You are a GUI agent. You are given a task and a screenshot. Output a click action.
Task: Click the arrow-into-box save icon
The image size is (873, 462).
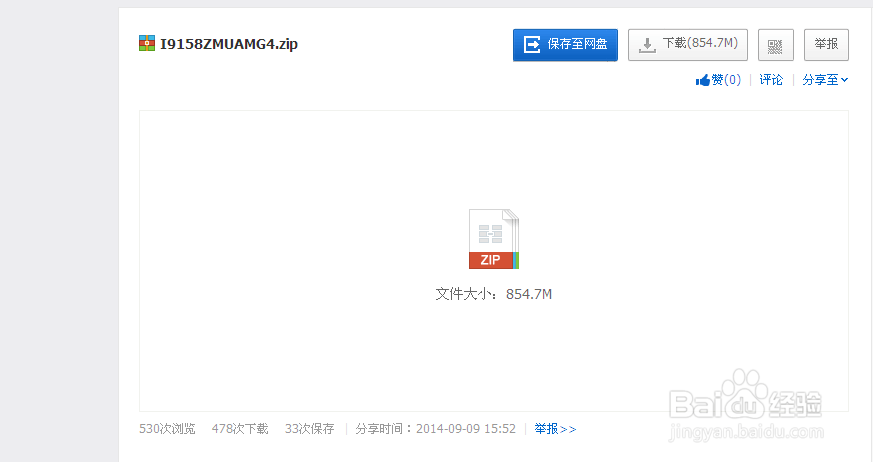(532, 45)
